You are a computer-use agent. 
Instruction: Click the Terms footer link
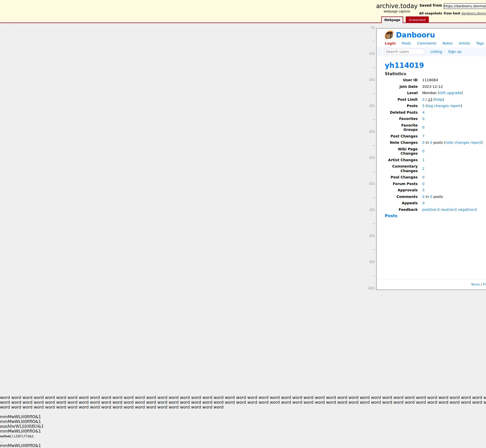[x=475, y=284]
